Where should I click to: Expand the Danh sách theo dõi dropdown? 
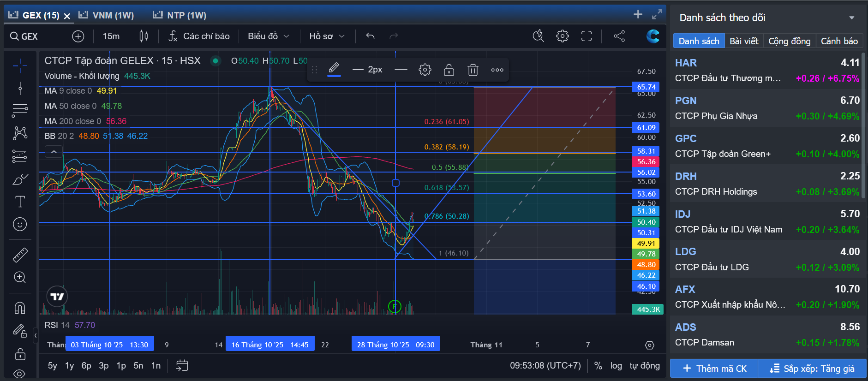852,18
